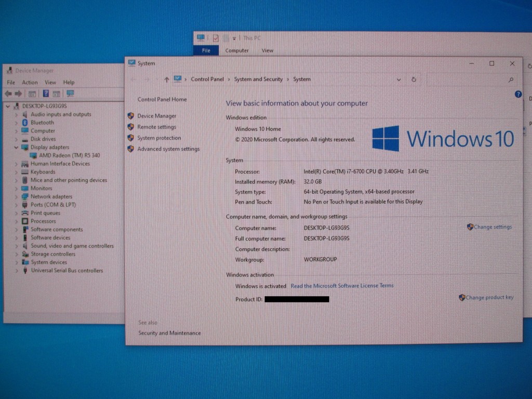Open the File tab in This PC window
Viewport: 532px width, 399px height.
point(206,50)
